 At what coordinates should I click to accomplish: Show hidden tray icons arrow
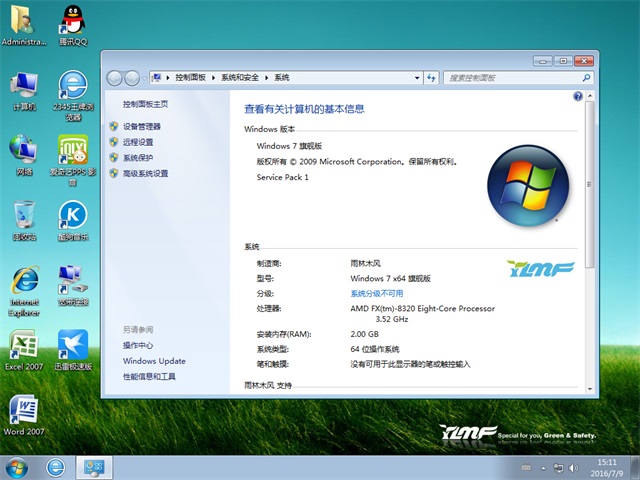point(543,468)
